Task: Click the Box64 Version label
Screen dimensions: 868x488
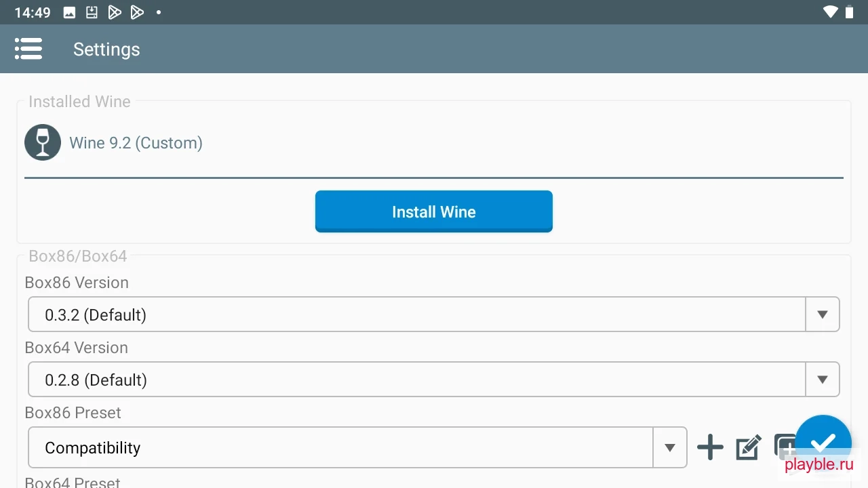Action: pyautogui.click(x=77, y=348)
